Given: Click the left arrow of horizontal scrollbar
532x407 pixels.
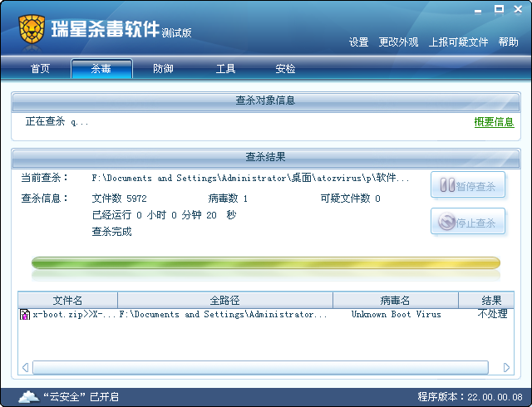Looking at the screenshot, I should (25, 368).
